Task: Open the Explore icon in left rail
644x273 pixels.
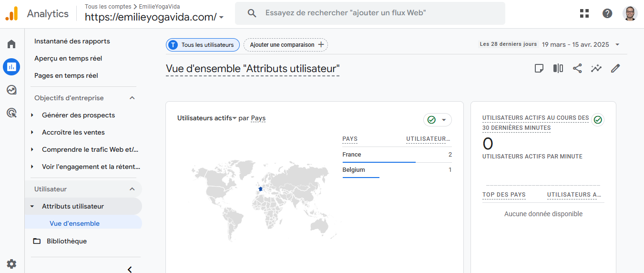Action: (x=11, y=90)
